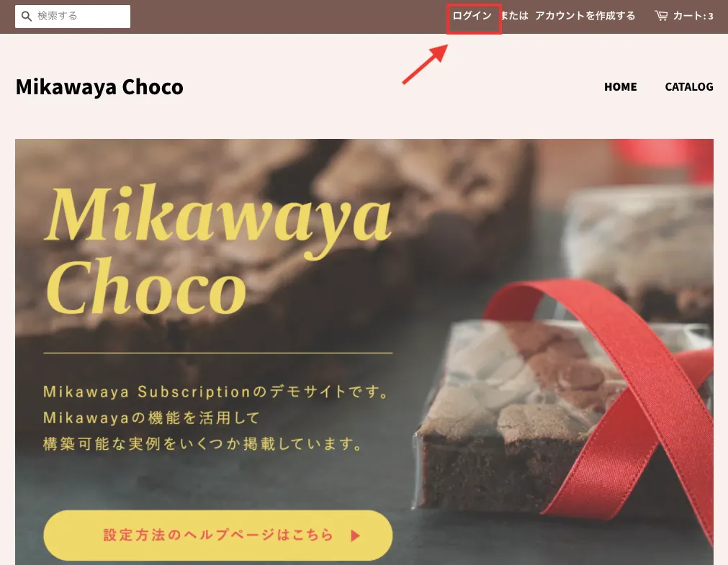Click the Mikawayaの機能を活用して text line

(151, 417)
